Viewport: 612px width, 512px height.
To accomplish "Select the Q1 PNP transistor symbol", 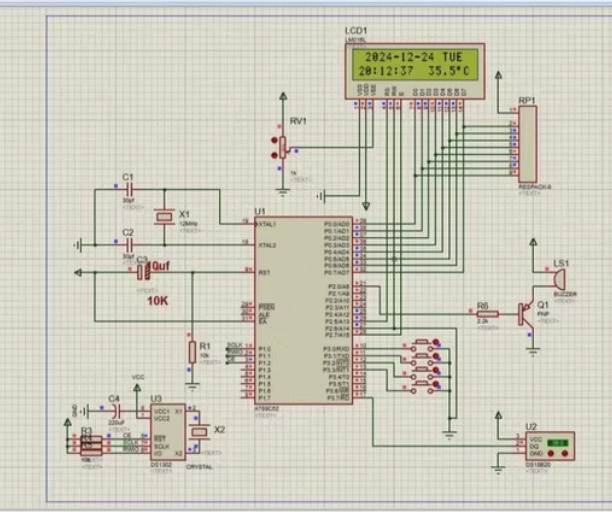I will 526,315.
